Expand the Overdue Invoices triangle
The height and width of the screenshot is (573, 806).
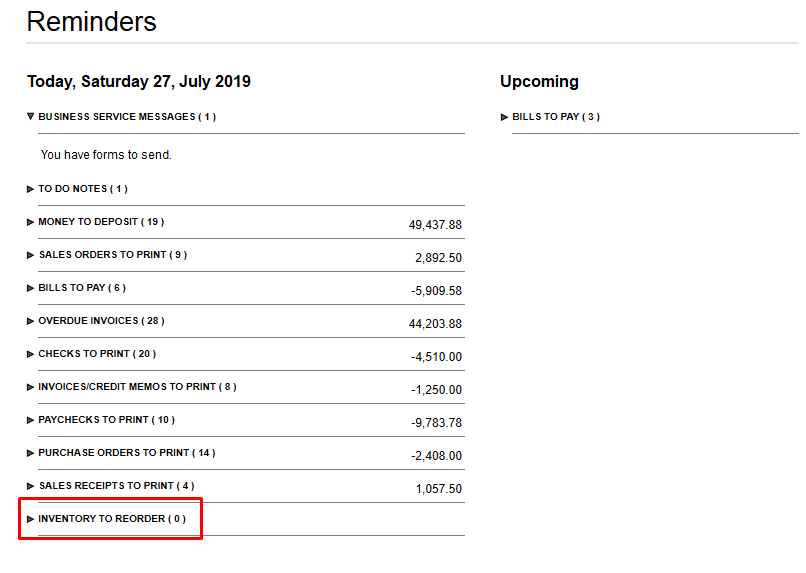31,321
